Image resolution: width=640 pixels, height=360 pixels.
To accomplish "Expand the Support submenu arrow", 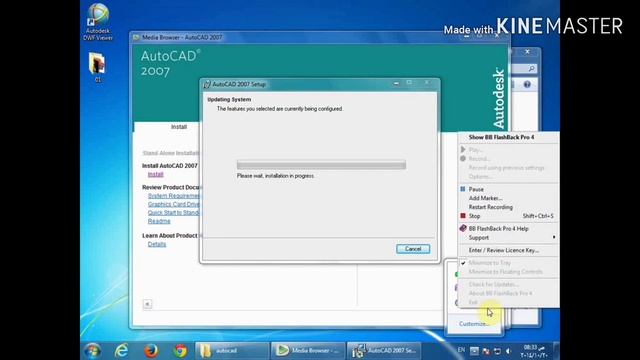I will pos(554,238).
